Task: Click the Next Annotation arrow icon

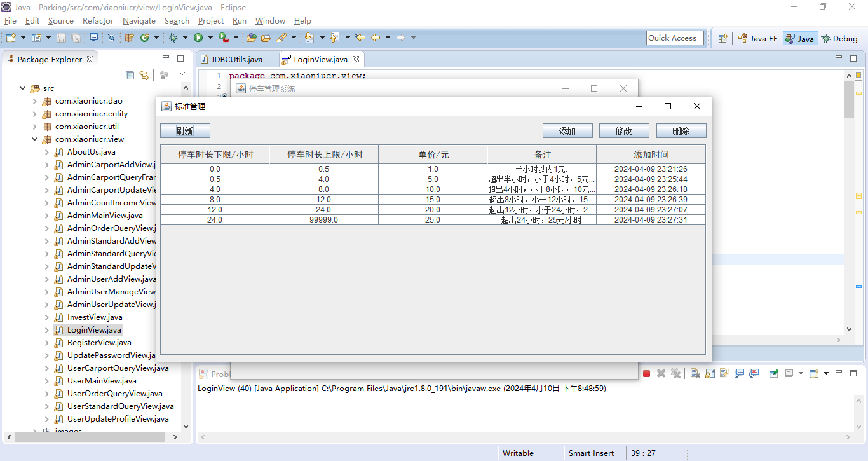Action: pos(309,38)
